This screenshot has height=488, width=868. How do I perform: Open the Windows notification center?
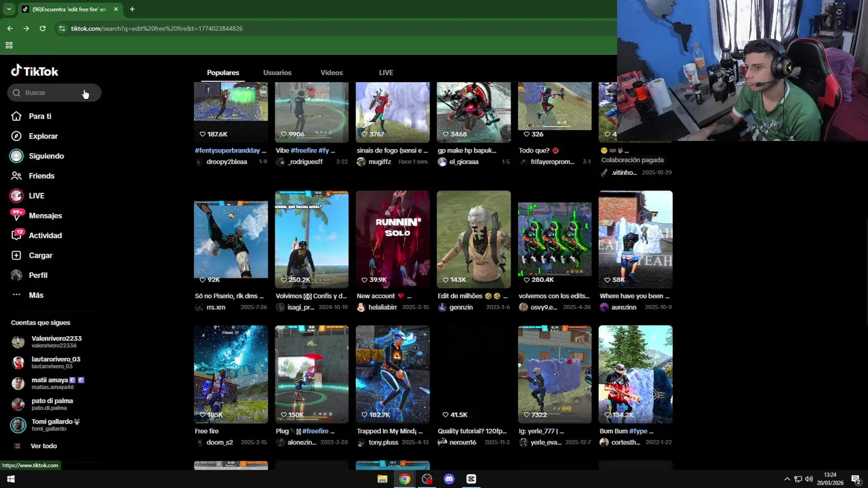(x=856, y=479)
